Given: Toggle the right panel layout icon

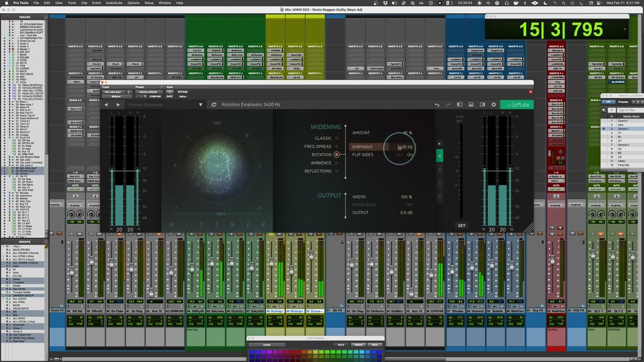Looking at the screenshot, I should click(482, 105).
